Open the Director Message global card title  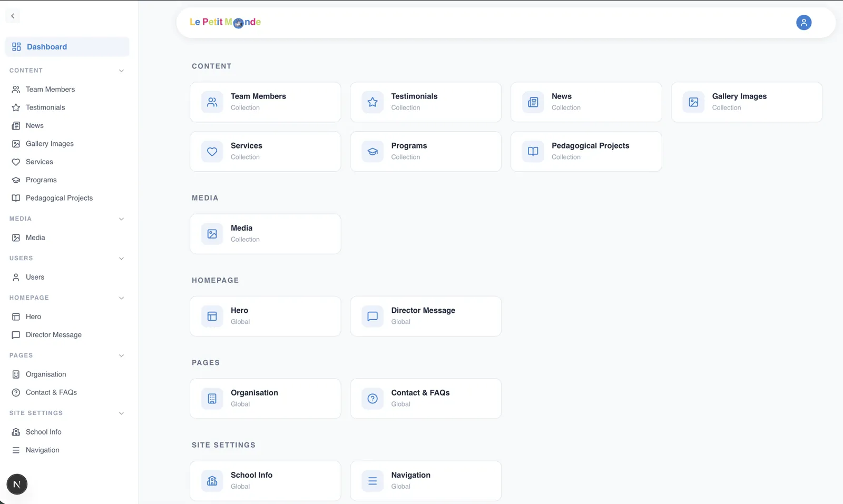pos(423,311)
